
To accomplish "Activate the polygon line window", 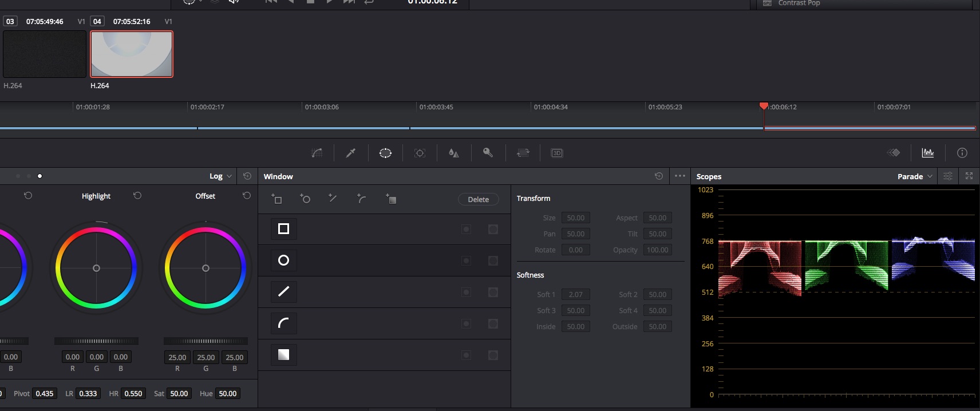I will click(283, 292).
